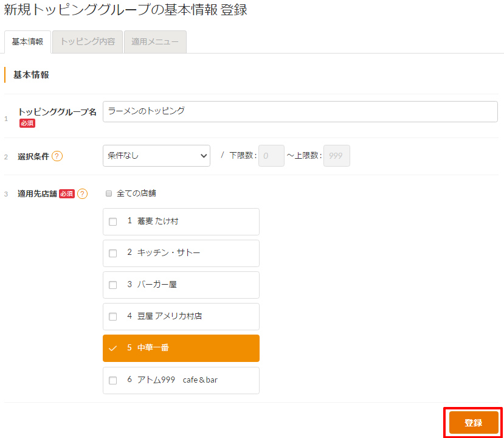Open the 条件なし selection condition dropdown
Image resolution: width=504 pixels, height=438 pixels.
[156, 156]
